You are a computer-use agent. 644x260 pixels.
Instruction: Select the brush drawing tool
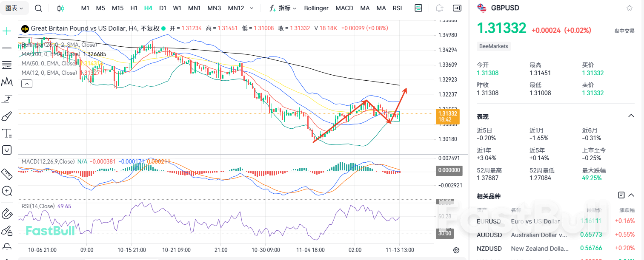(x=7, y=116)
